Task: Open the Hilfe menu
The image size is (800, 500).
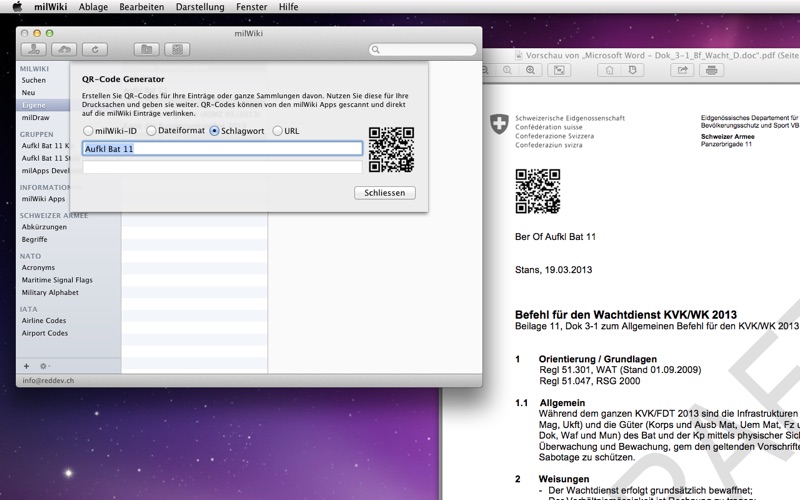Action: pyautogui.click(x=288, y=7)
